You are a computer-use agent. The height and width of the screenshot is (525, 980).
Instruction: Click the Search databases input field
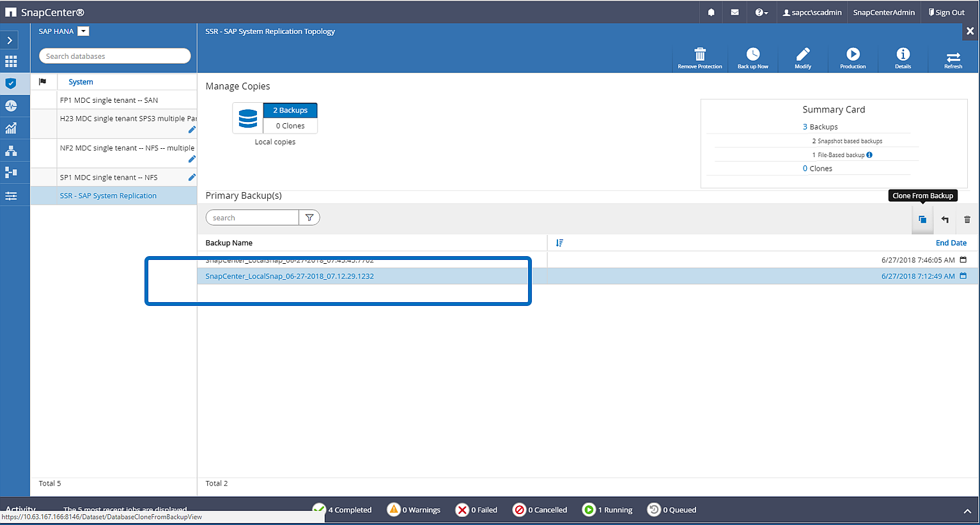pyautogui.click(x=115, y=56)
